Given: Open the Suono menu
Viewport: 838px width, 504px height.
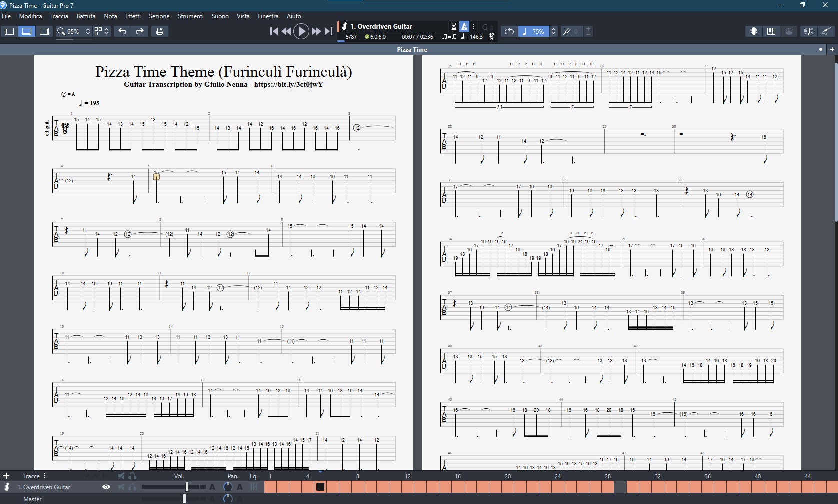Looking at the screenshot, I should [x=220, y=16].
